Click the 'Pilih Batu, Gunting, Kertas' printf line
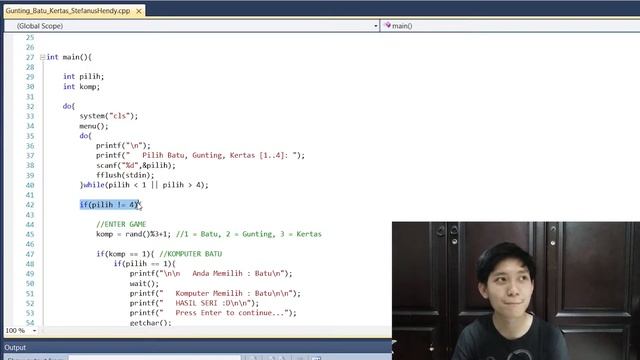This screenshot has height=360, width=640. point(200,156)
